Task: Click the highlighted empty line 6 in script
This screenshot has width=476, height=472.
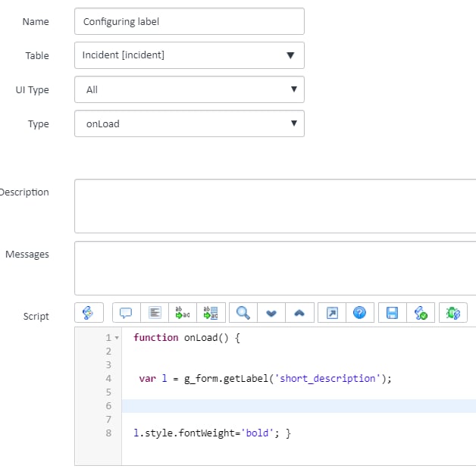Action: coord(299,406)
